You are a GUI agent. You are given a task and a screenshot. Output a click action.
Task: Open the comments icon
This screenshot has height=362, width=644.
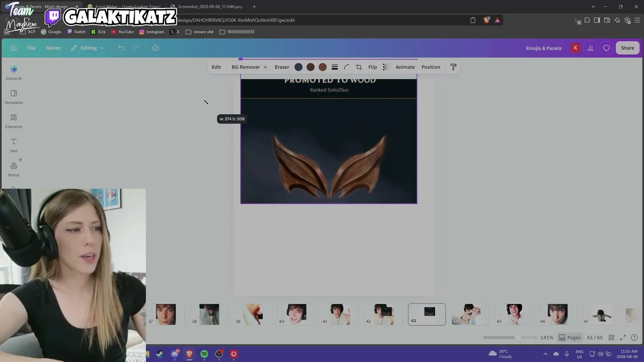[x=606, y=48]
